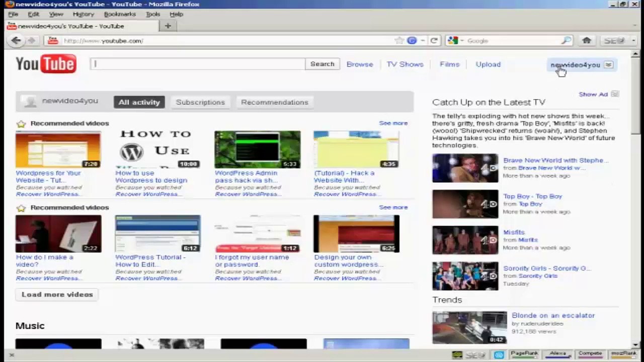Bookmark this page with the star icon
644x362 pixels.
tap(399, 41)
